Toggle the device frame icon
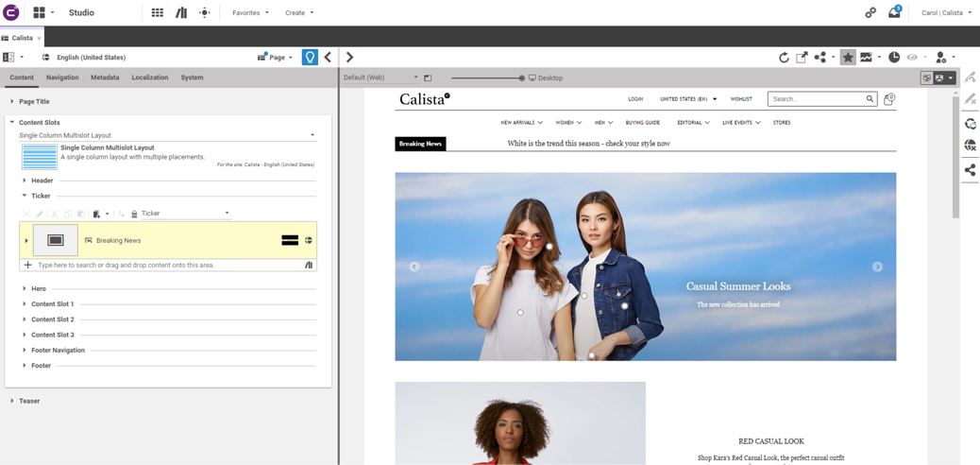This screenshot has width=980, height=465. (x=428, y=78)
